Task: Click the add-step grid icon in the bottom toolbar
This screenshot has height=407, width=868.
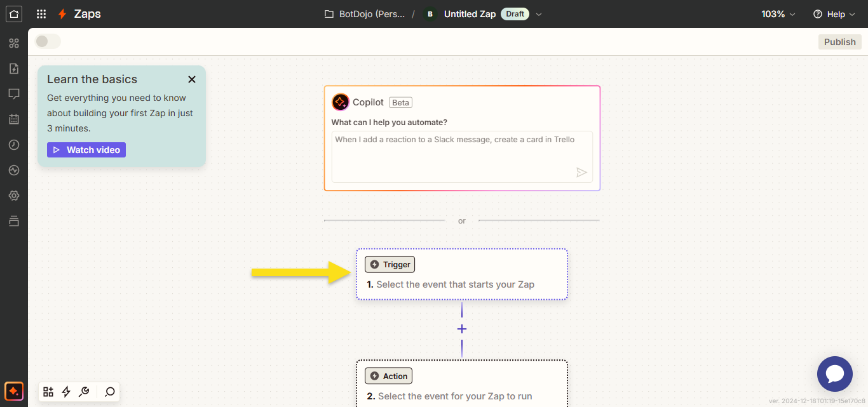Action: coord(48,392)
